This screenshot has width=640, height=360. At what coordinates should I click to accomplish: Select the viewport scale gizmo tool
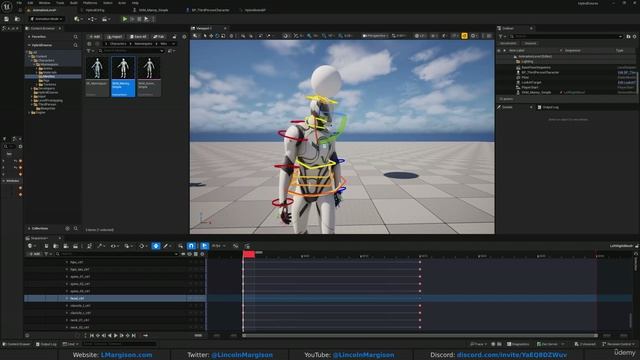tap(223, 36)
